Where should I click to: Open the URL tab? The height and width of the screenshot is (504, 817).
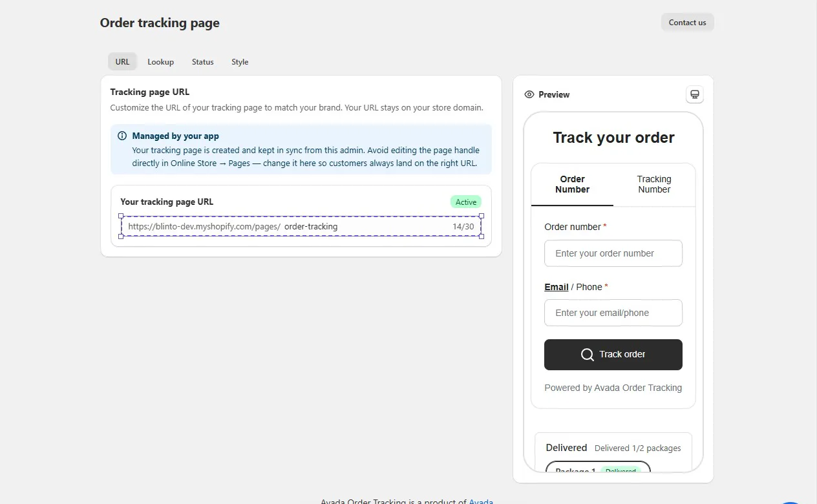click(x=122, y=62)
